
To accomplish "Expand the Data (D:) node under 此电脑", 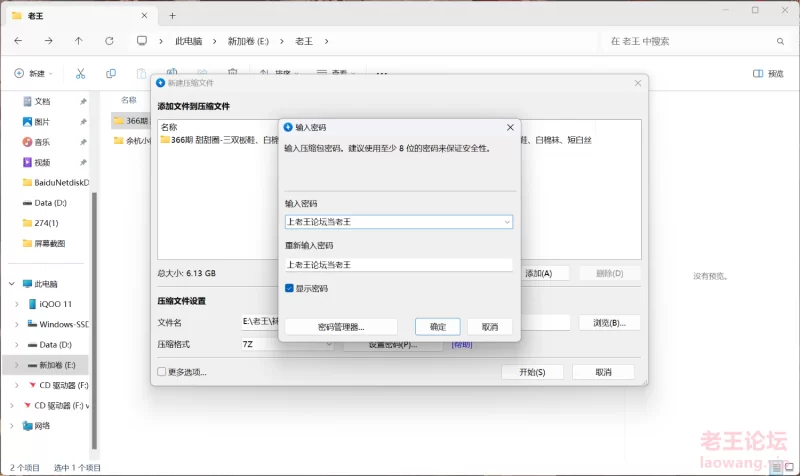I will (x=17, y=344).
